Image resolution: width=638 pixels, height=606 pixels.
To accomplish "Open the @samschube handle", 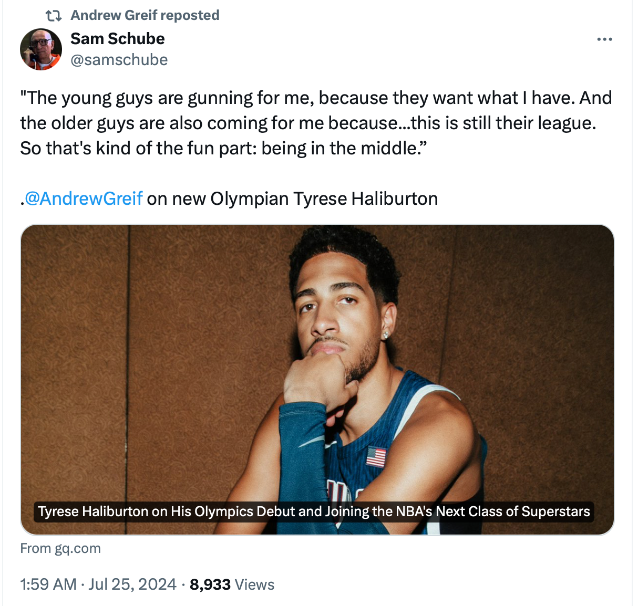I will [x=118, y=60].
